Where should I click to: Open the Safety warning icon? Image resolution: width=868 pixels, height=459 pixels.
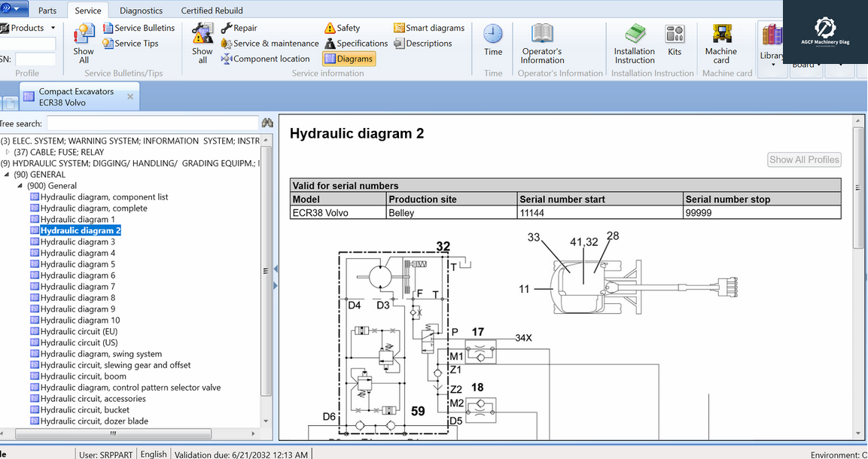(x=330, y=28)
